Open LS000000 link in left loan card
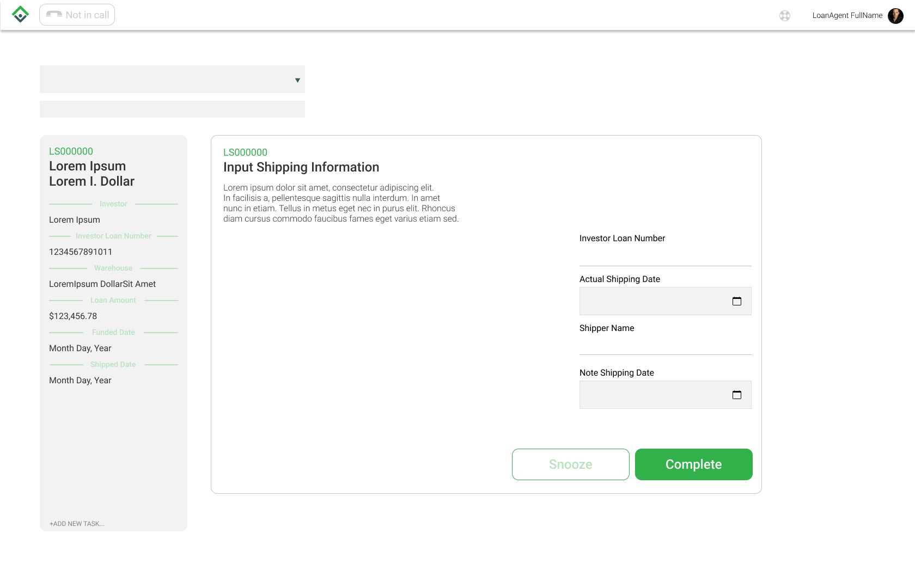Screen dimensions: 915x588 [x=71, y=151]
